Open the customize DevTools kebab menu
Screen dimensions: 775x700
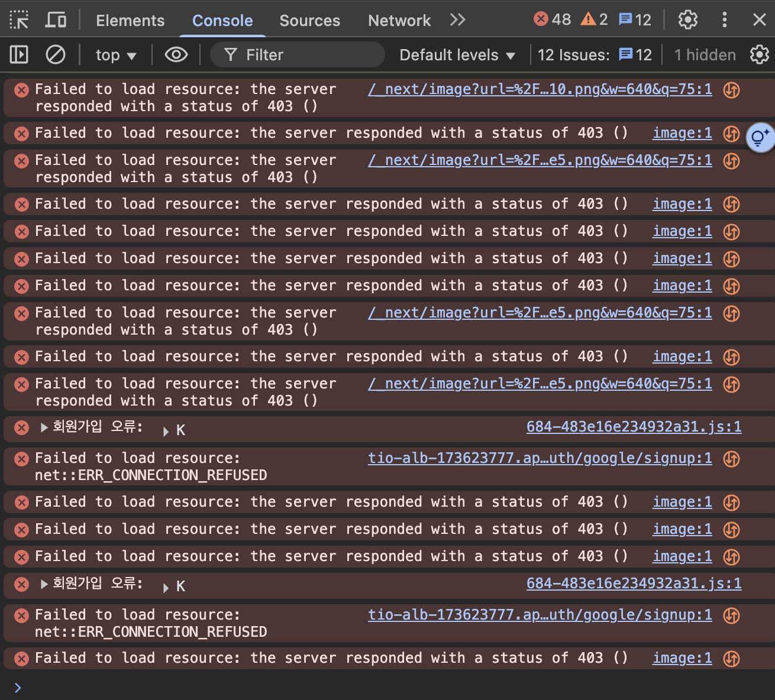click(724, 20)
